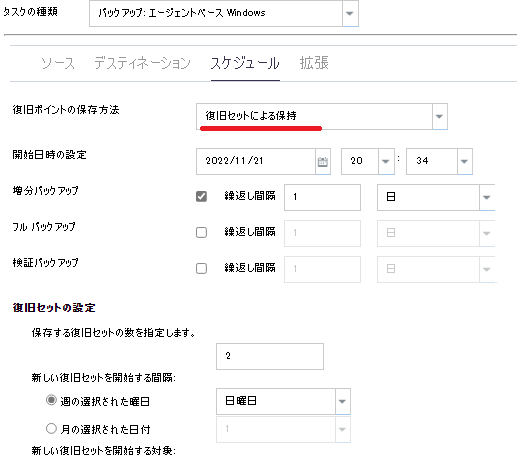Viewport: 517px width, 459px height.
Task: Expand the hour dropdown showing 20
Action: pos(386,161)
